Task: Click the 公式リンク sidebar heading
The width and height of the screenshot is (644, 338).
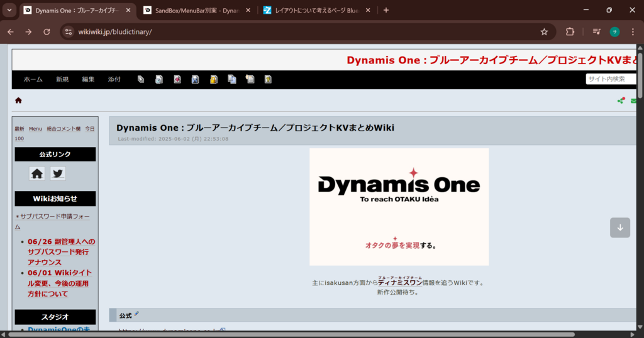Action: pyautogui.click(x=55, y=154)
